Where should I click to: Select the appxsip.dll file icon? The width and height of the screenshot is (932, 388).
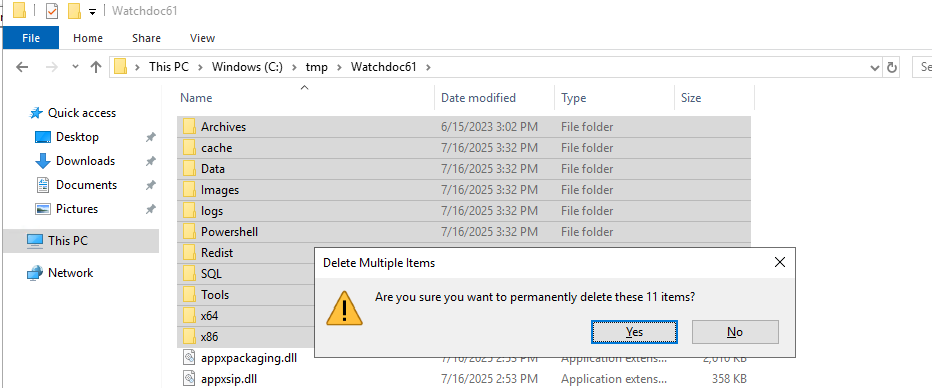189,378
